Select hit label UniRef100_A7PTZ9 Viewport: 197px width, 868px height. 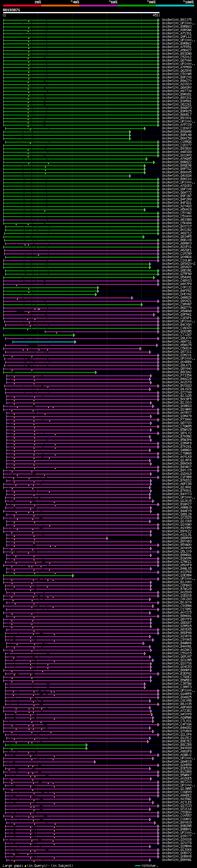point(177,125)
